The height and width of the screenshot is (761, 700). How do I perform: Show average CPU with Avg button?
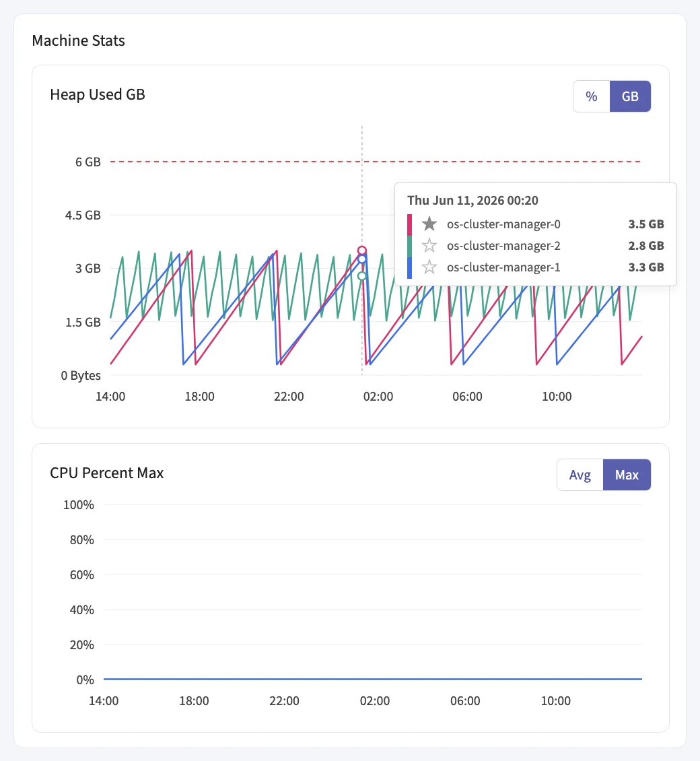[x=580, y=475]
